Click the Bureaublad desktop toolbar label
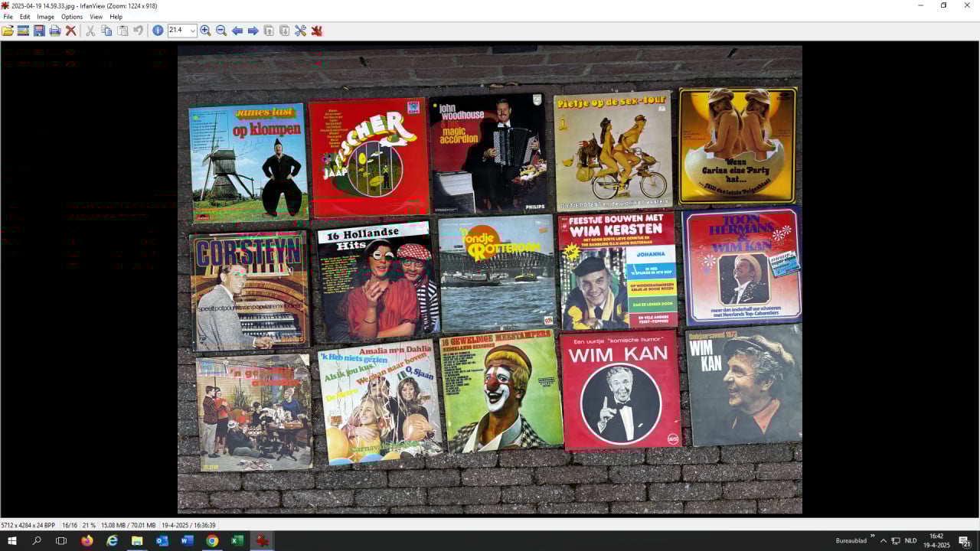This screenshot has width=980, height=551. pos(851,540)
